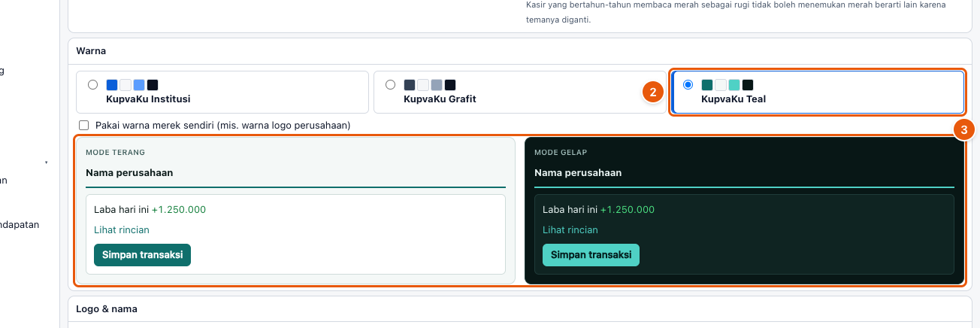Click Laba hari ini in light preview

(122, 210)
